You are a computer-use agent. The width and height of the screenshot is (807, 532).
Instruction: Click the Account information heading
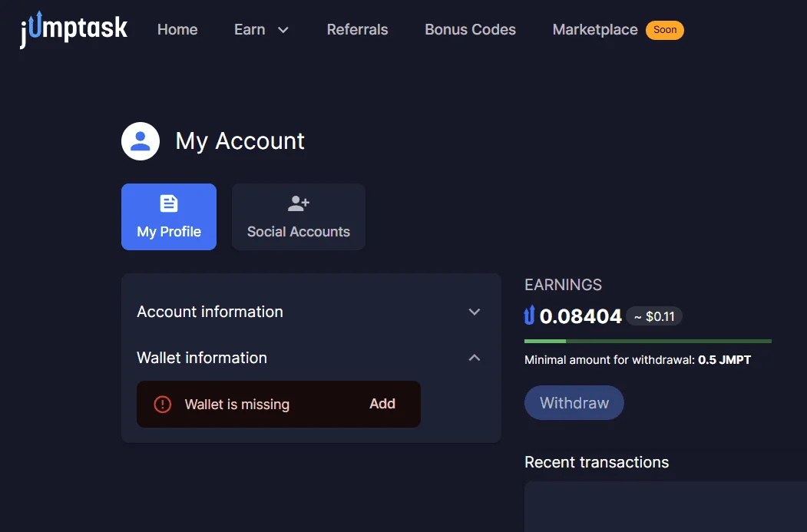(210, 312)
